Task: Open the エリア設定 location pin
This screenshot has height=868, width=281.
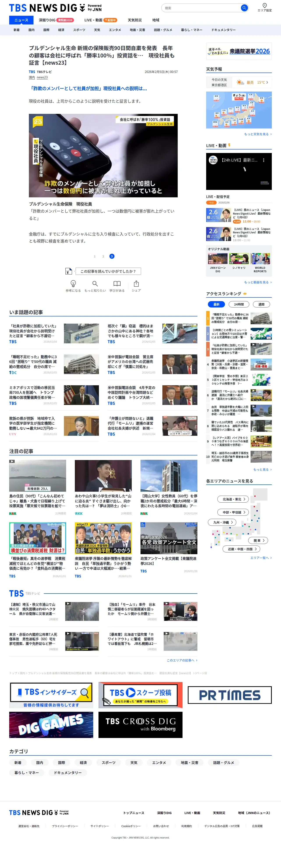Action: click(264, 7)
